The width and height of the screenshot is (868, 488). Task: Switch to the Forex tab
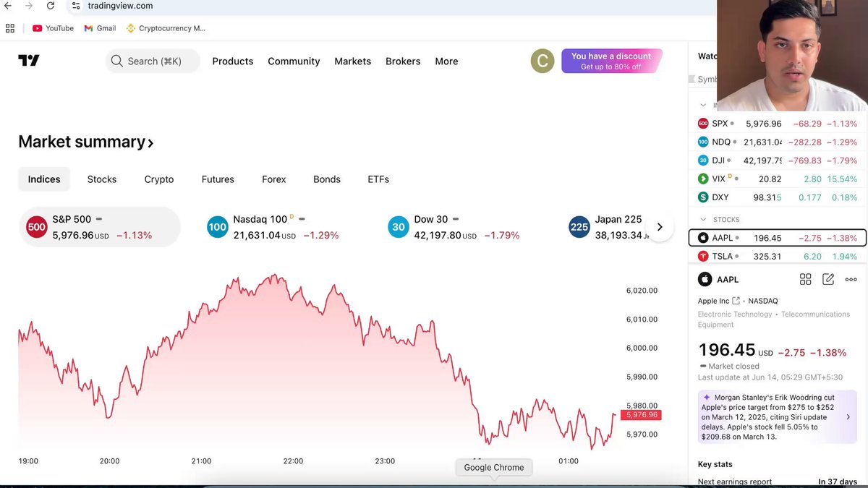click(x=274, y=179)
